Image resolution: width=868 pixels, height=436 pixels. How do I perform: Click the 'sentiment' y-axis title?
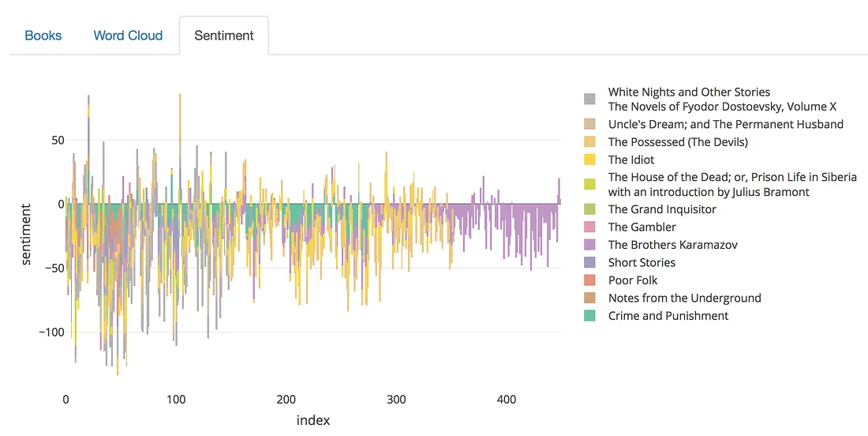(26, 235)
